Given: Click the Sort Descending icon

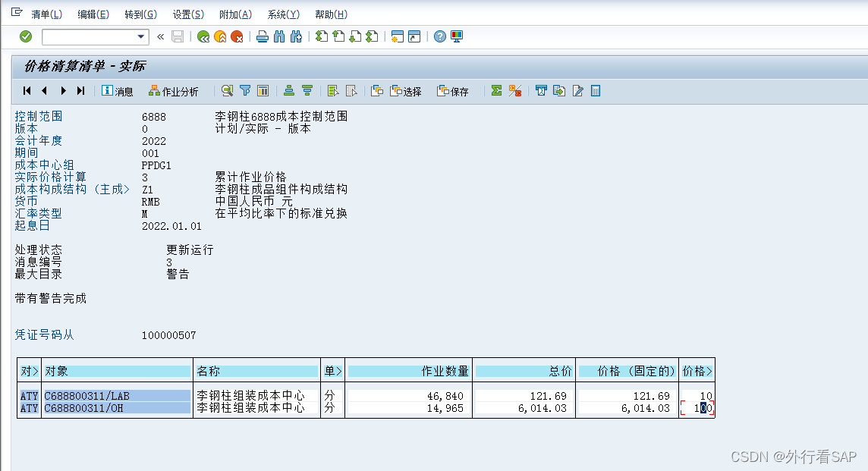Looking at the screenshot, I should point(307,91).
